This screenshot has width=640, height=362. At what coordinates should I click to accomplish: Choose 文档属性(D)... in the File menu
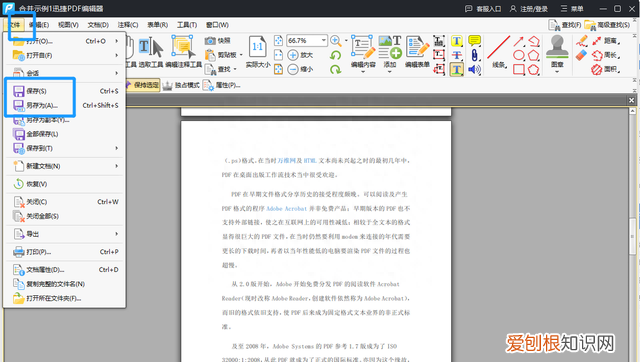point(65,270)
